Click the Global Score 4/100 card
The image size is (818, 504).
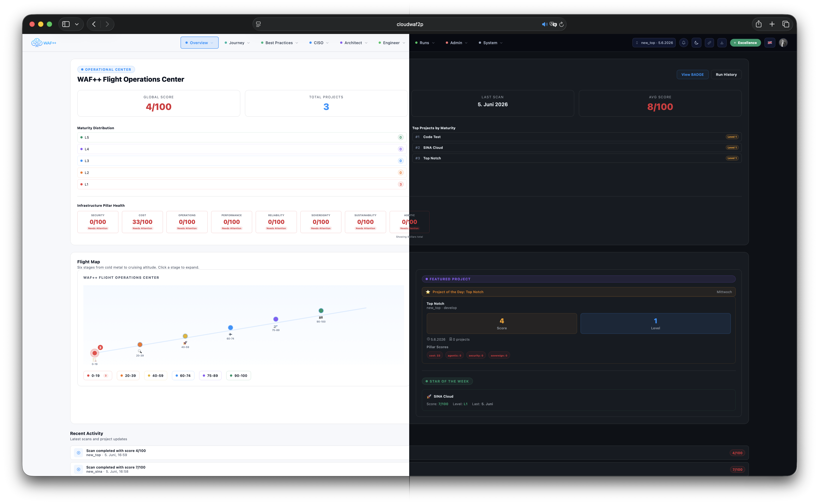tap(159, 103)
